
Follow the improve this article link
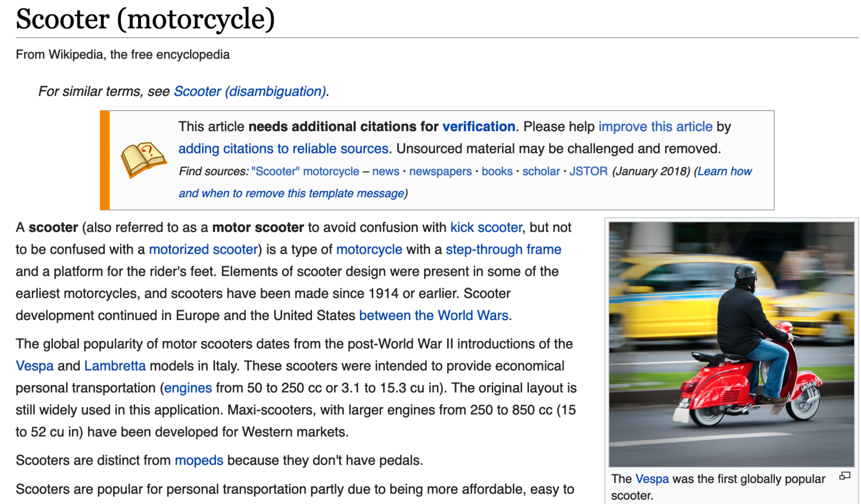click(x=655, y=126)
